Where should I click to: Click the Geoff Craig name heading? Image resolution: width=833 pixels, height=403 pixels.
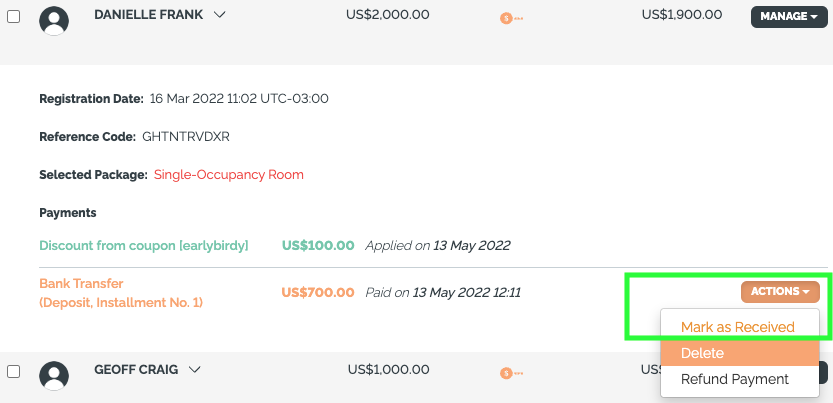point(136,370)
